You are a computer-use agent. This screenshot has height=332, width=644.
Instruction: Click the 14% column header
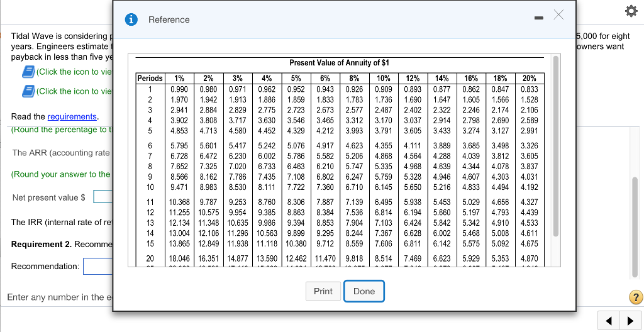(442, 79)
